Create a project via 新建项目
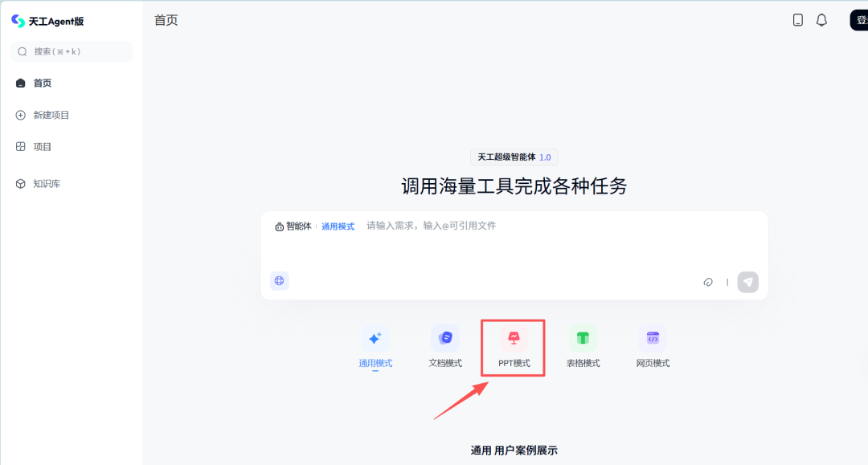 point(51,115)
